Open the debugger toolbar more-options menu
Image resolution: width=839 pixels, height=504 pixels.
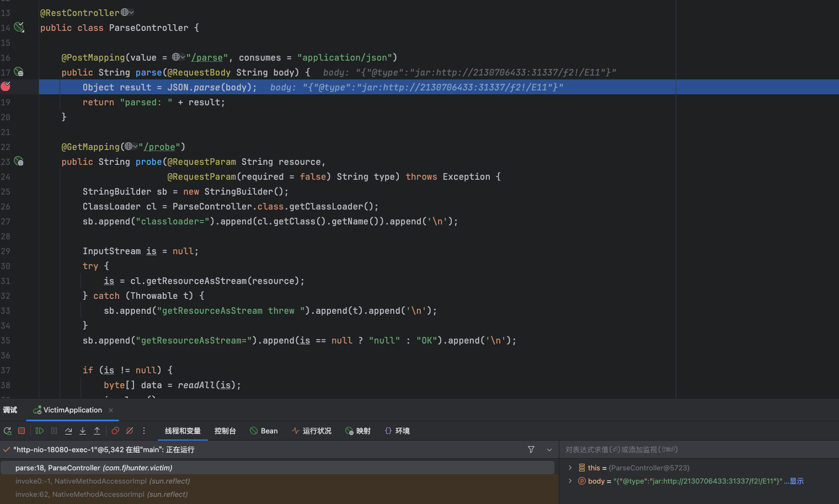pos(144,431)
